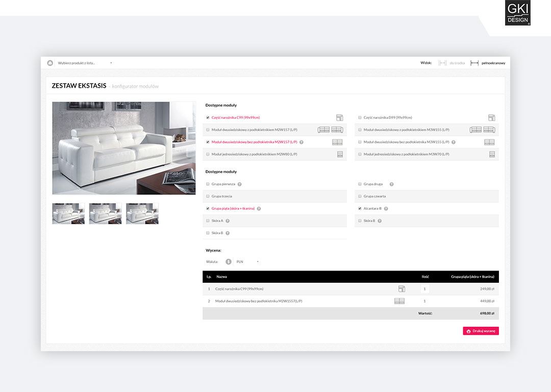Screen dimensions: 551x392
Task: Click the dollar icon next to Waluta
Action: point(229,261)
